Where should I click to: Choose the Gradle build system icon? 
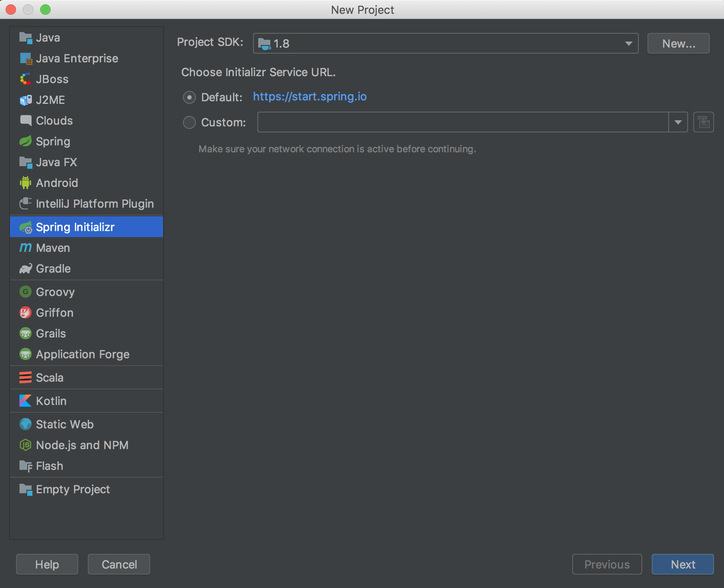[x=26, y=268]
